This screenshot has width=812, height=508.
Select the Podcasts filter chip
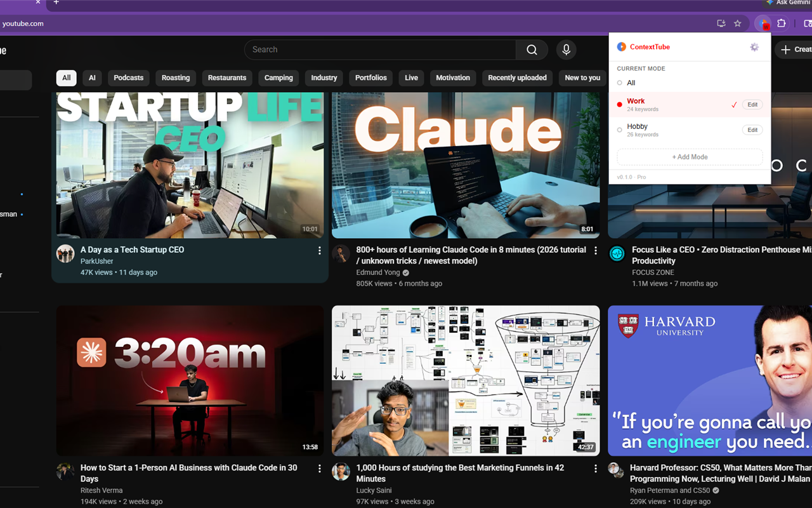tap(129, 77)
